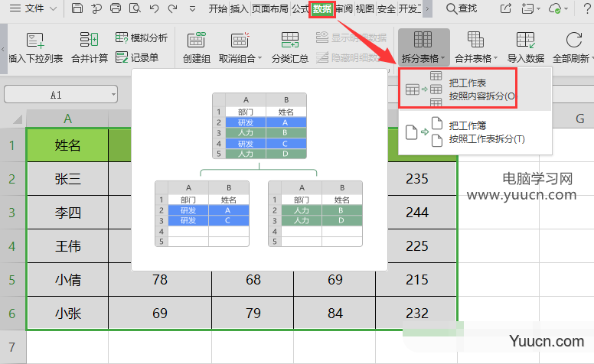This screenshot has height=364, width=594.
Task: Select row 1 header
Action: [12, 145]
